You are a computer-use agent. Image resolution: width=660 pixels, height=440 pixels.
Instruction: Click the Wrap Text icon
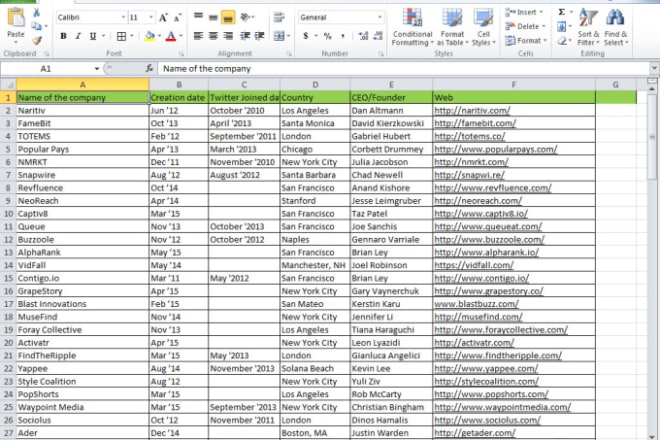click(279, 17)
